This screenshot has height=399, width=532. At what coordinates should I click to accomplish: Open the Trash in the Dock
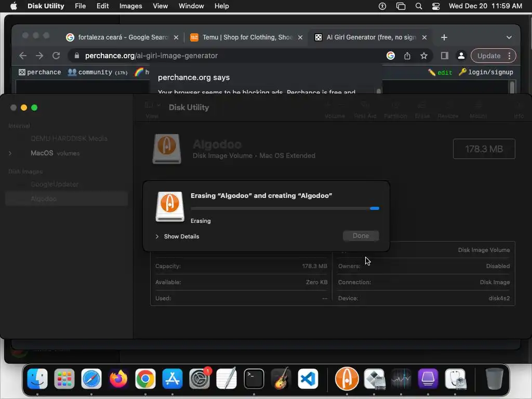[495, 379]
